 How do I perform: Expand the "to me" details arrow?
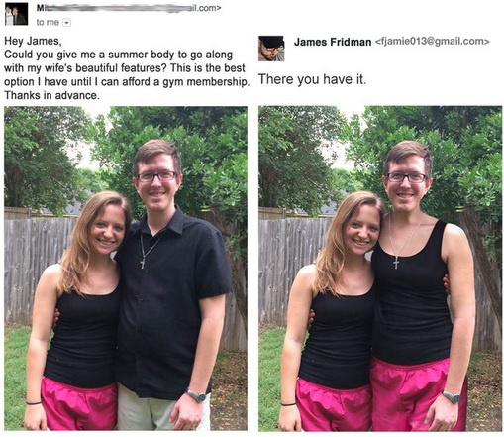67,23
